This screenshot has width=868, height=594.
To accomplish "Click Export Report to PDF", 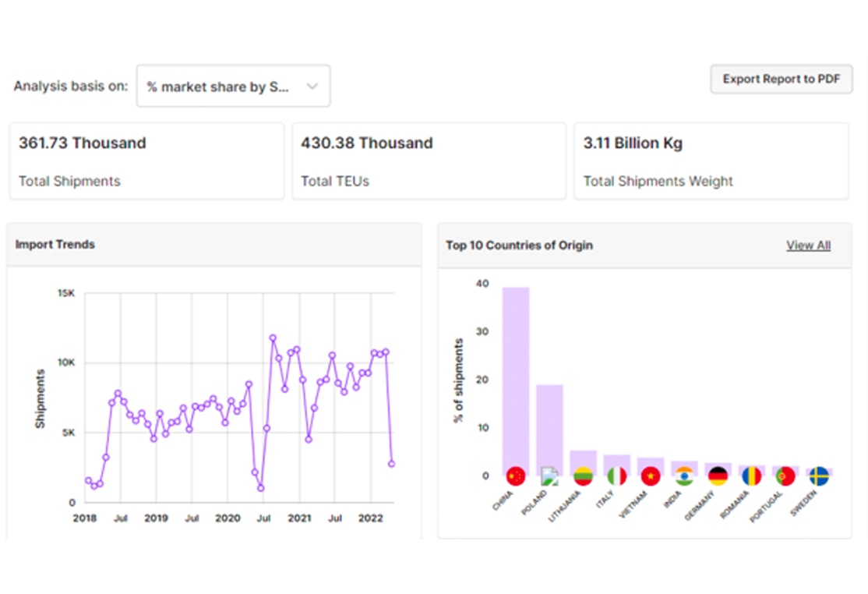I will coord(781,79).
